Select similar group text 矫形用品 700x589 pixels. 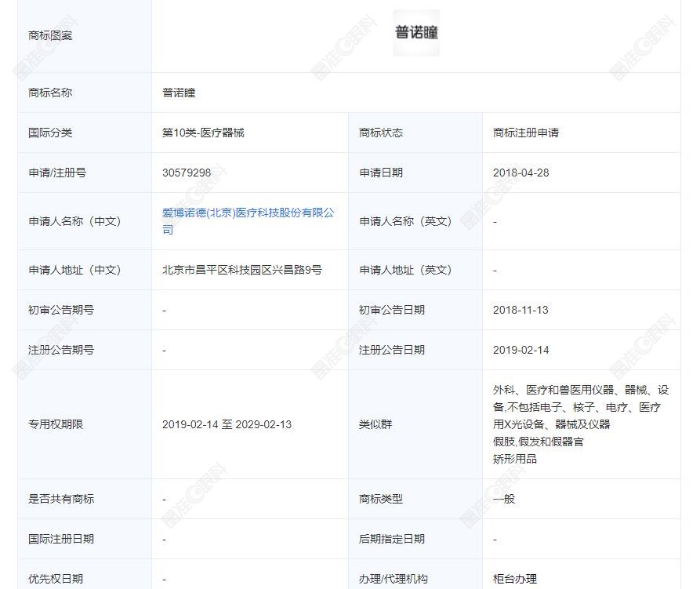[515, 459]
